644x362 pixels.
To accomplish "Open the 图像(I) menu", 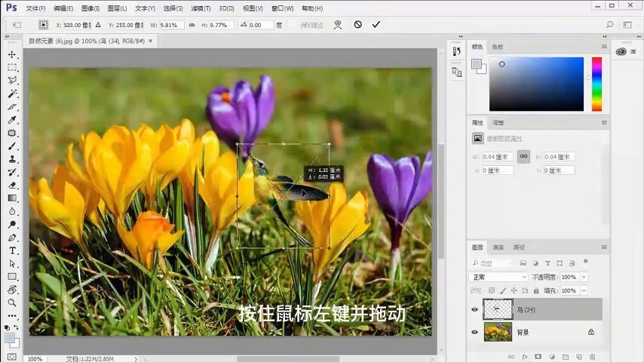I will pos(90,8).
